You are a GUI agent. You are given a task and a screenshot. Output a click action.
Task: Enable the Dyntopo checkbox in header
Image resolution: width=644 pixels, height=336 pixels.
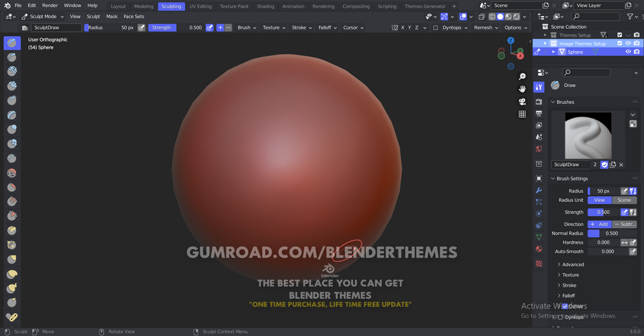point(435,28)
